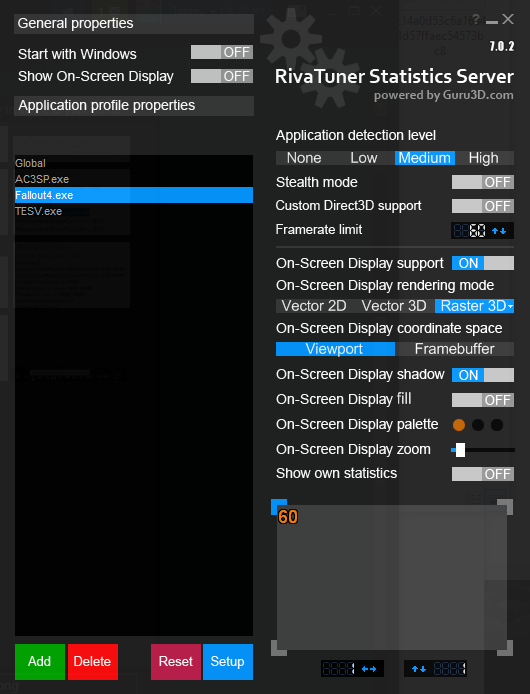
Task: Click the On-Screen Display zoom slider
Action: coord(483,450)
